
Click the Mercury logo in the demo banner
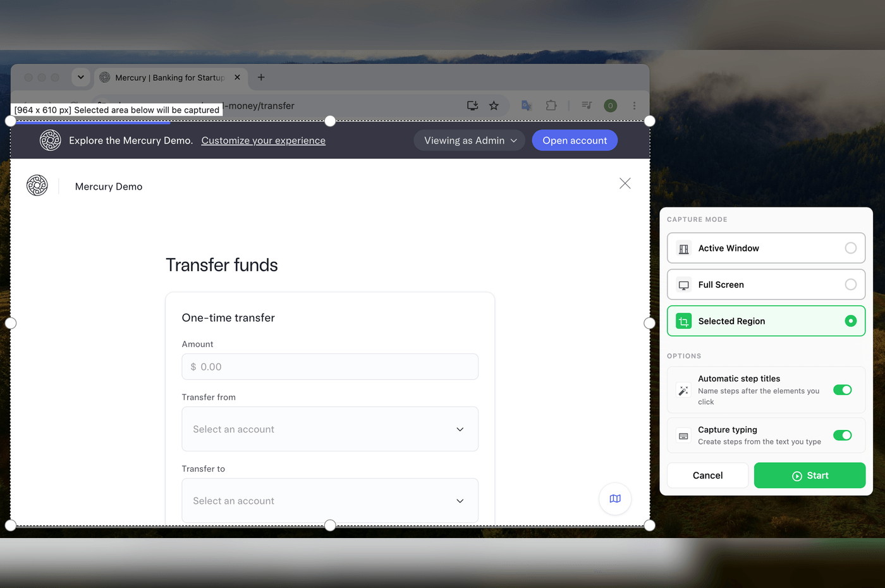click(x=51, y=140)
